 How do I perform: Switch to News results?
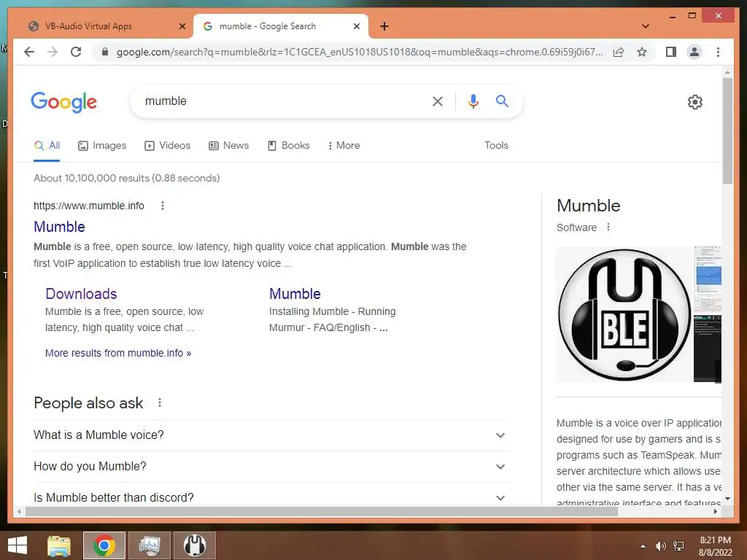click(x=228, y=146)
